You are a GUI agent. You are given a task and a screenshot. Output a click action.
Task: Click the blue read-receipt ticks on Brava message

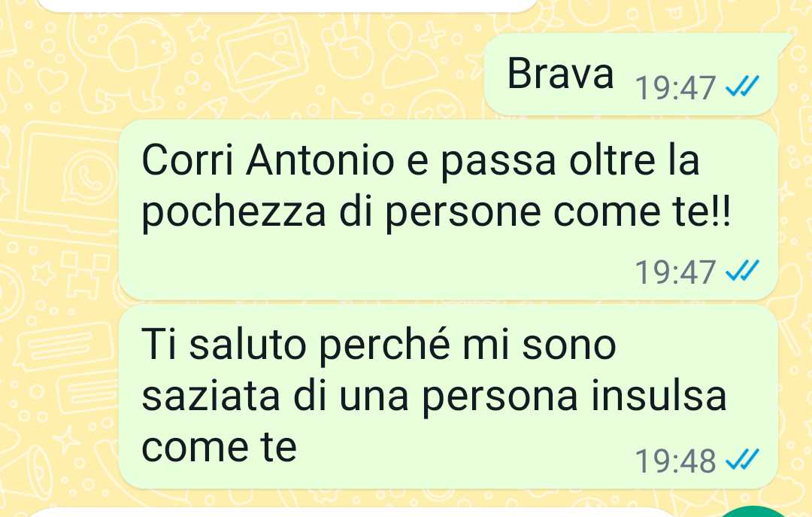(742, 87)
